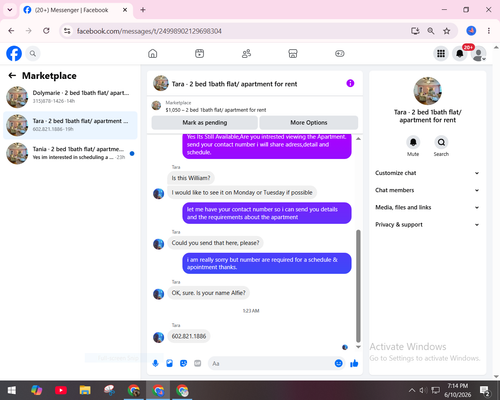Image resolution: width=500 pixels, height=400 pixels.
Task: Click the listing thumbnail in right panel
Action: [x=427, y=91]
